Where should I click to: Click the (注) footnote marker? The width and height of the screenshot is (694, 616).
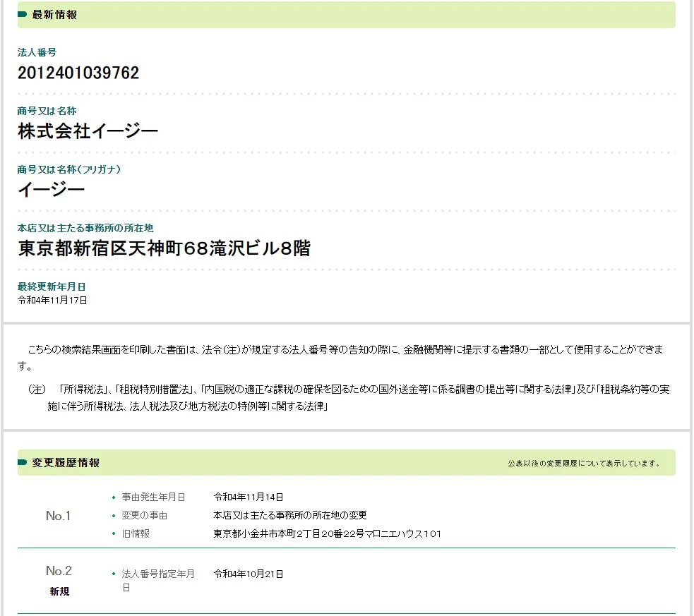tap(37, 389)
